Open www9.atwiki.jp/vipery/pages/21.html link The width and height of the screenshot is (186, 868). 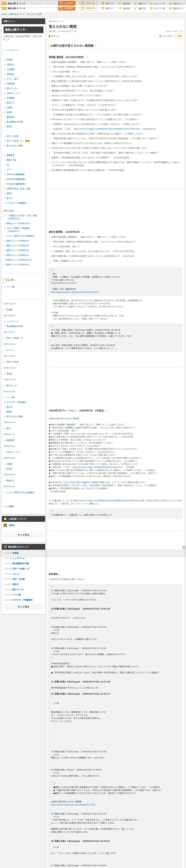point(73,805)
